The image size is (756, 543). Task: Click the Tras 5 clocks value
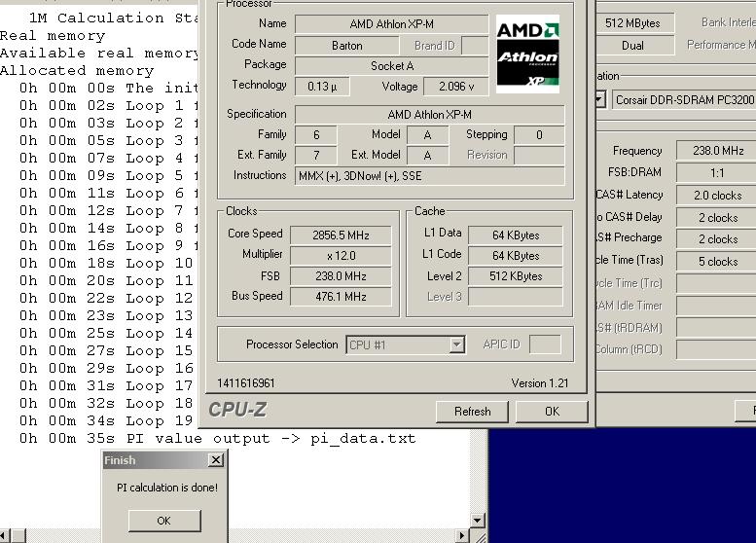point(717,262)
